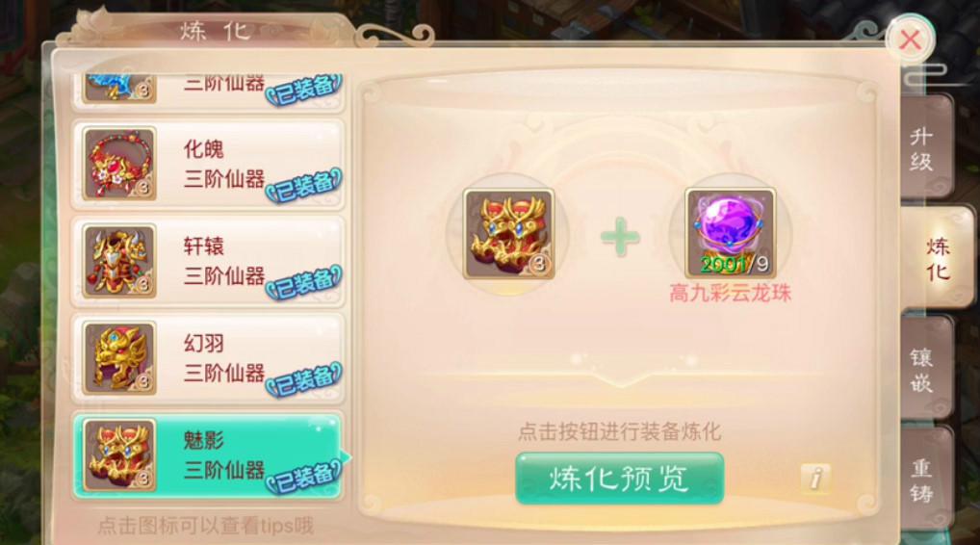Select the 化魄 三阶仙器 list entry
The image size is (980, 545).
click(208, 165)
